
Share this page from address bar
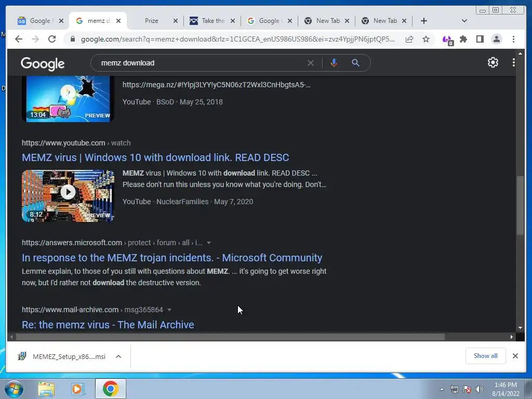tap(409, 39)
